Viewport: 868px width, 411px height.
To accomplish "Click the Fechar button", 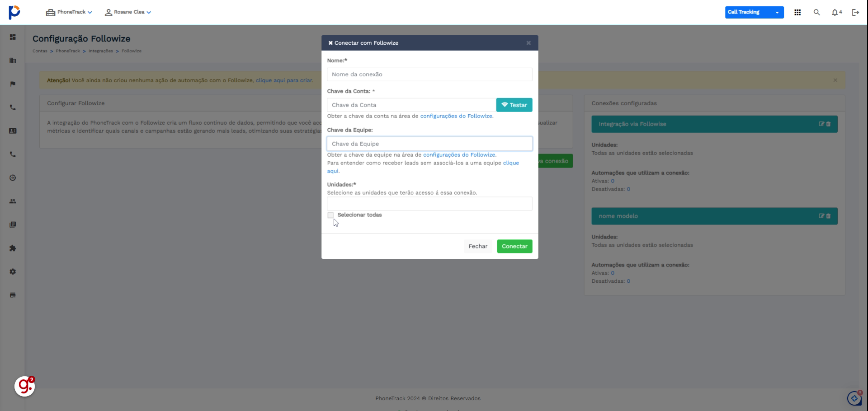I will pyautogui.click(x=478, y=247).
